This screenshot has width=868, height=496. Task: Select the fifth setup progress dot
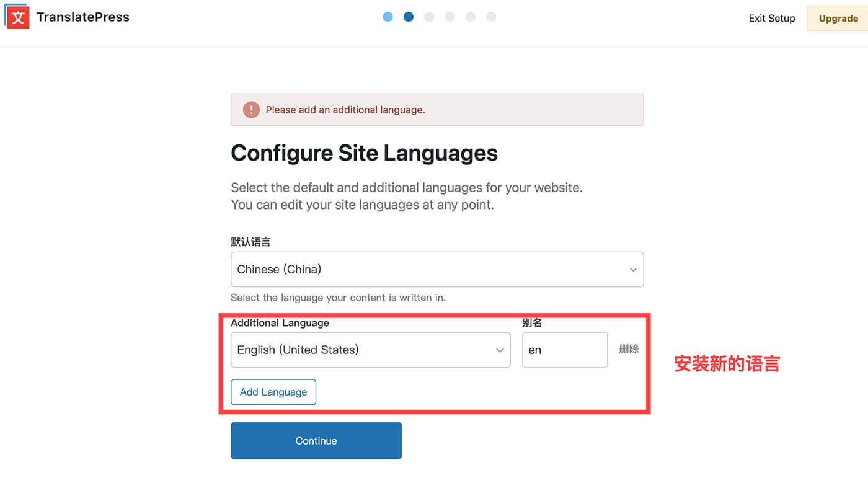coord(471,17)
